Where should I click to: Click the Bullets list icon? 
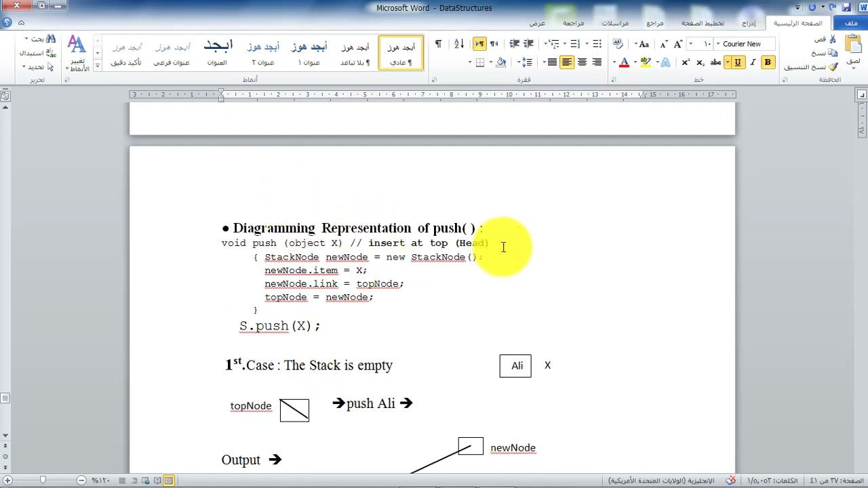[x=597, y=44]
